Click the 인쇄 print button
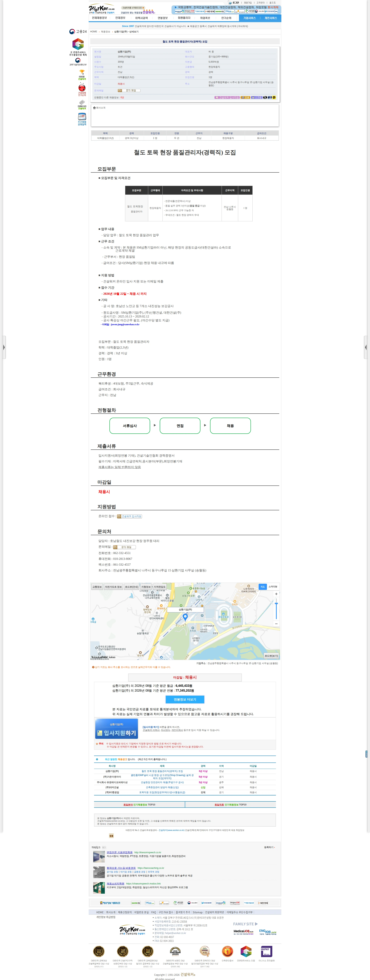This screenshot has width=370, height=980. 245,97
